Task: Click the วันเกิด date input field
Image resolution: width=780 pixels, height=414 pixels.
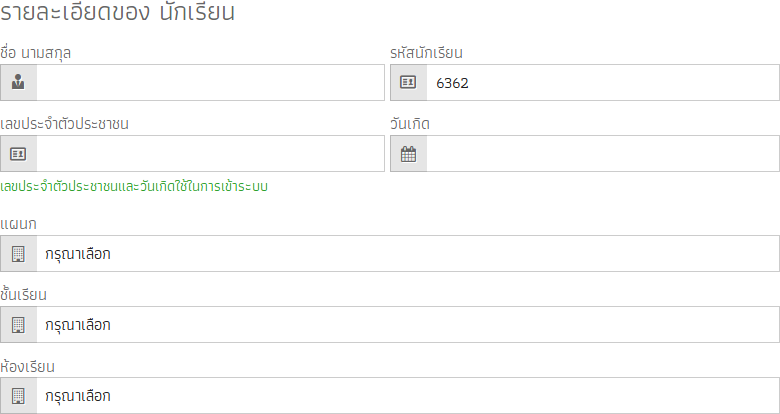Action: [x=603, y=154]
